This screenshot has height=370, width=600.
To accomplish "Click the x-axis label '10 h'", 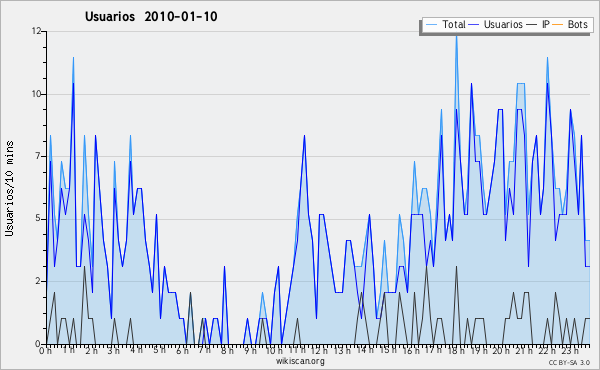I will pyautogui.click(x=274, y=350).
